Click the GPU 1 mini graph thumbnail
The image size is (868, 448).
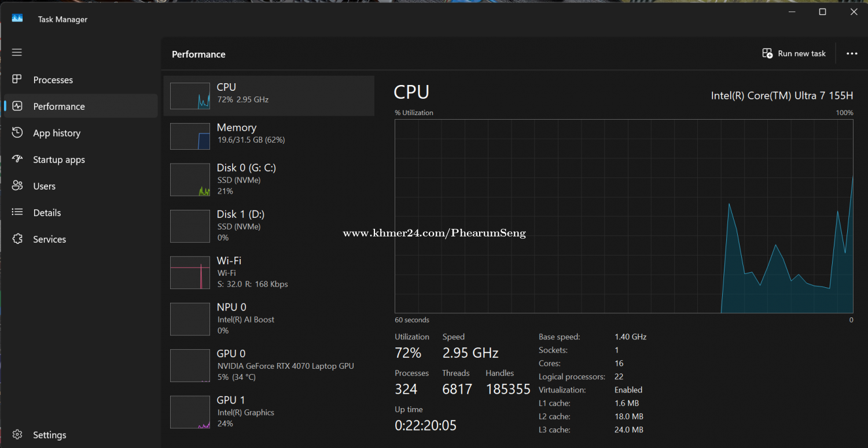pyautogui.click(x=190, y=412)
